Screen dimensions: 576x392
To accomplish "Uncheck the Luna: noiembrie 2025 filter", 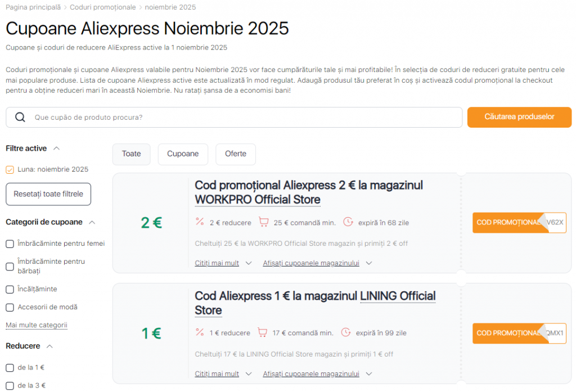I will click(10, 169).
